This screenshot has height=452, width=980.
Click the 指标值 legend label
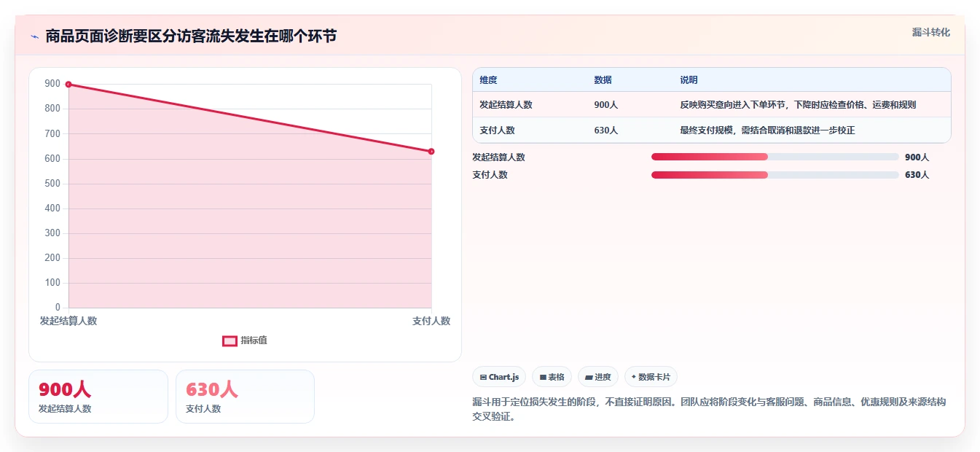[x=254, y=340]
